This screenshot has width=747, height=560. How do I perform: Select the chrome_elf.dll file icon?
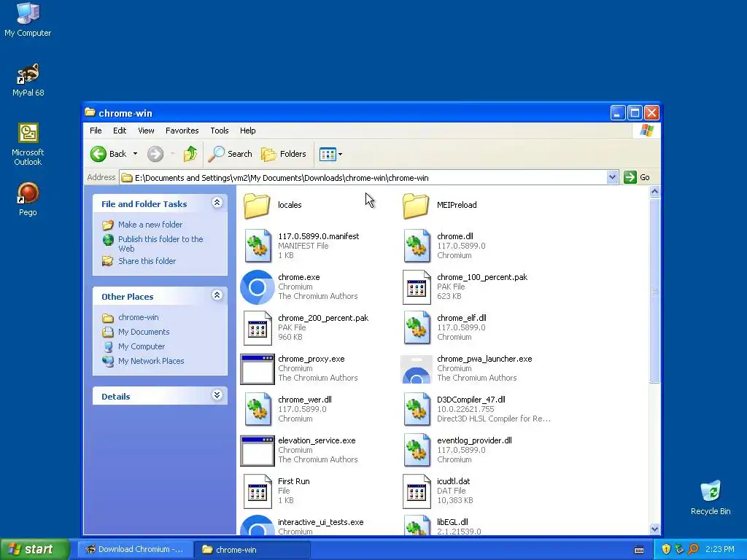coord(417,327)
